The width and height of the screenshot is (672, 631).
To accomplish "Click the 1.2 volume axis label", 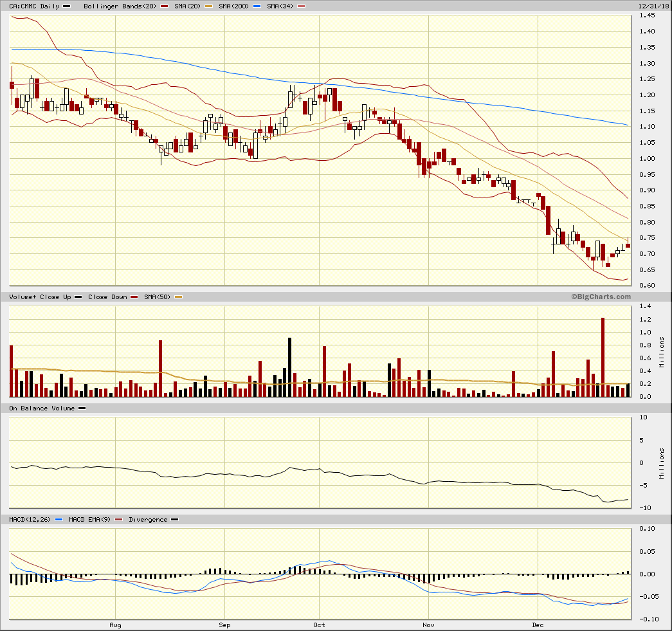I will [x=646, y=320].
